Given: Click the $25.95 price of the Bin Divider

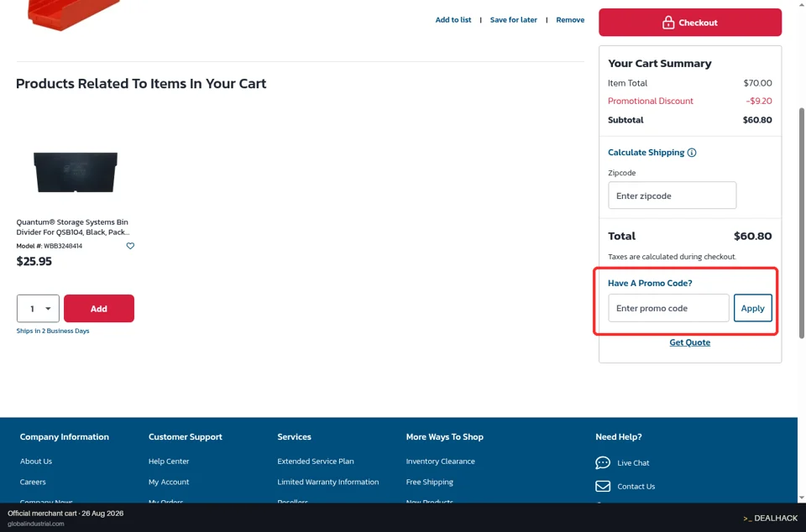Looking at the screenshot, I should (34, 261).
